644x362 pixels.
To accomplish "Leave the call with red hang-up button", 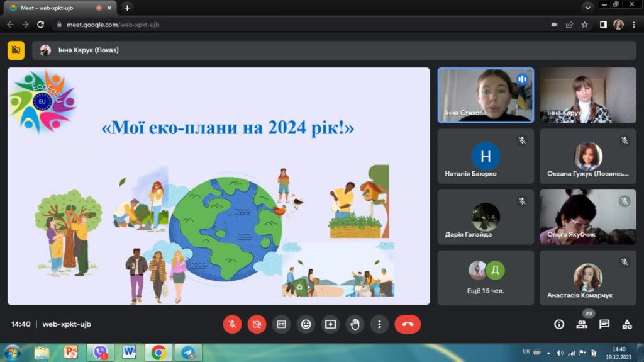I will (x=408, y=324).
